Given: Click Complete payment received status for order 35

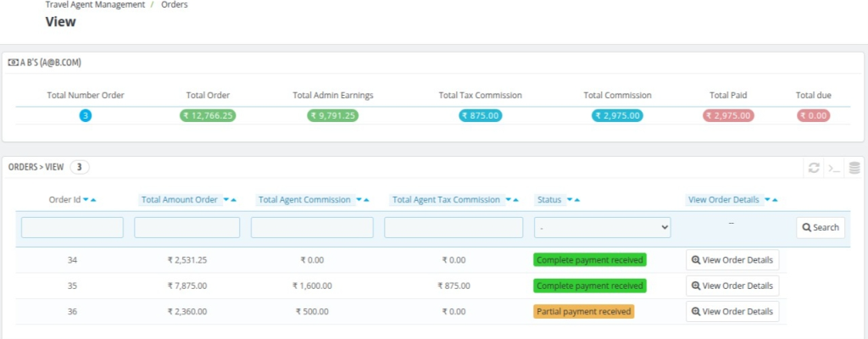Looking at the screenshot, I should [590, 286].
